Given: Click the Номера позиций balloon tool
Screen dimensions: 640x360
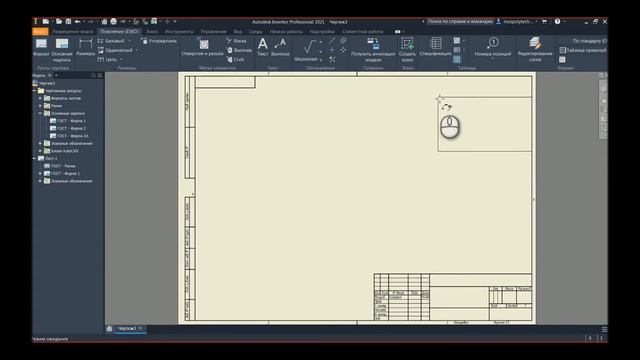Looking at the screenshot, I should click(x=493, y=47).
